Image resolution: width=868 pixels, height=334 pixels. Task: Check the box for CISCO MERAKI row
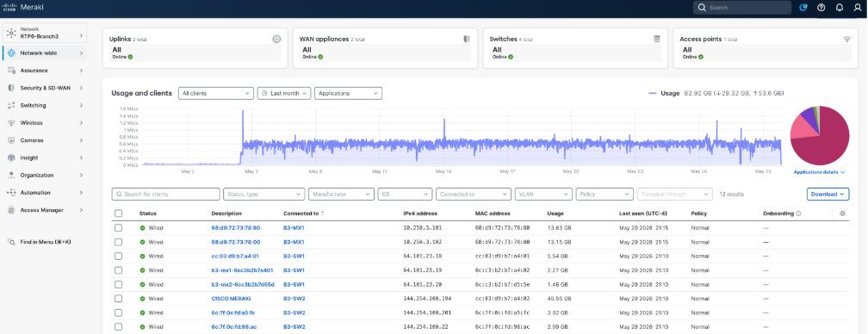119,299
